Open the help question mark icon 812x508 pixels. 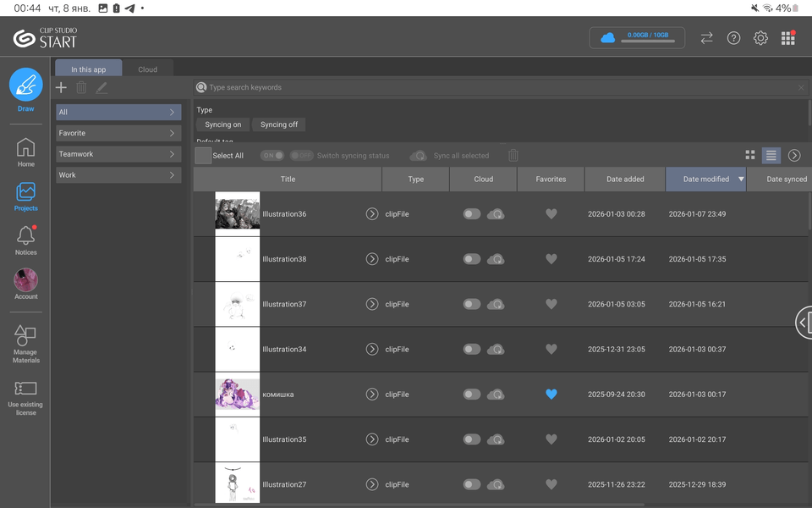[x=733, y=38]
